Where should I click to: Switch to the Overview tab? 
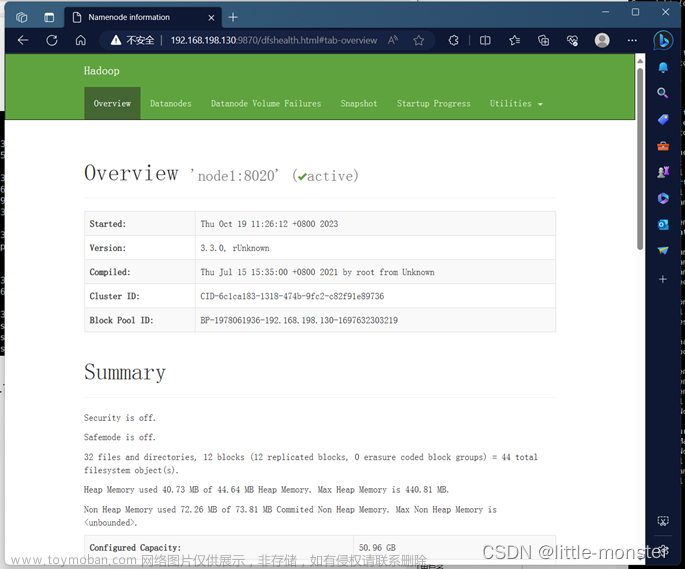[x=112, y=104]
